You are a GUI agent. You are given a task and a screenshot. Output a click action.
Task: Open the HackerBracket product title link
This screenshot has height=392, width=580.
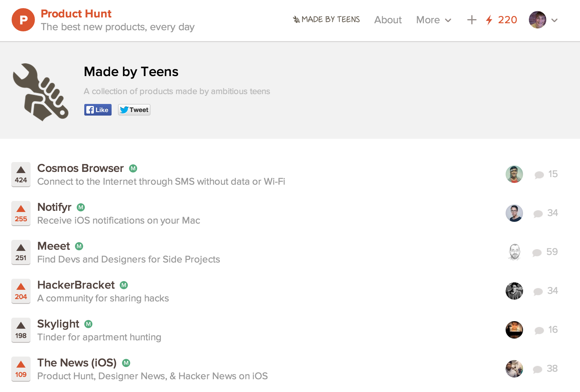point(76,285)
